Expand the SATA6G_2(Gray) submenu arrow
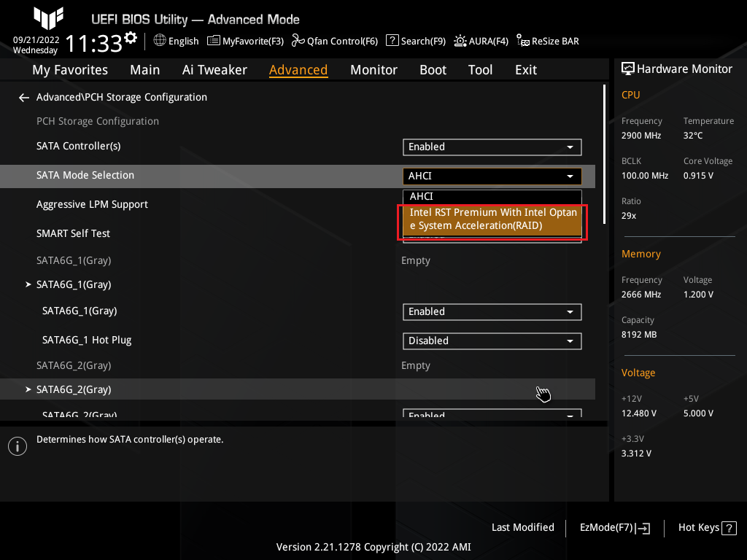 click(x=28, y=389)
